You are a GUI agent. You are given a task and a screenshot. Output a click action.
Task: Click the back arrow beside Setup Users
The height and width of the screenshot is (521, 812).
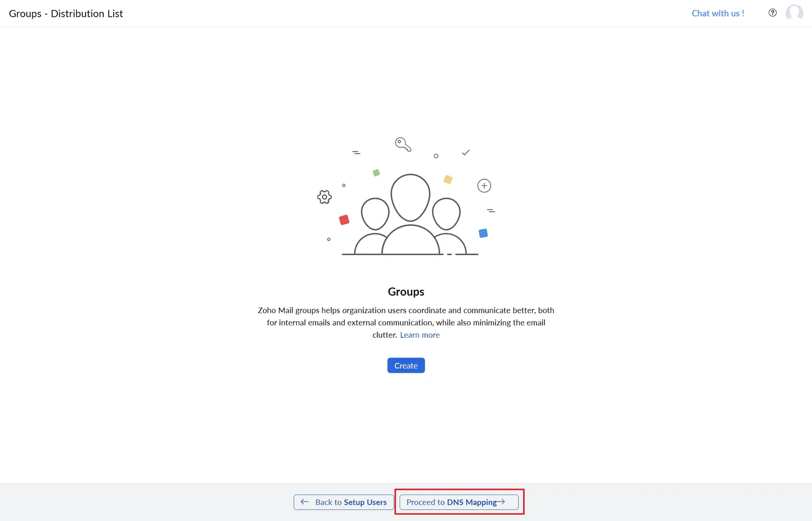tap(304, 502)
